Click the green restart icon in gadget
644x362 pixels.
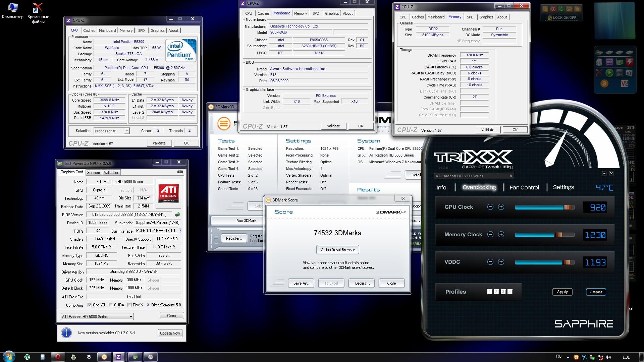point(561,9)
